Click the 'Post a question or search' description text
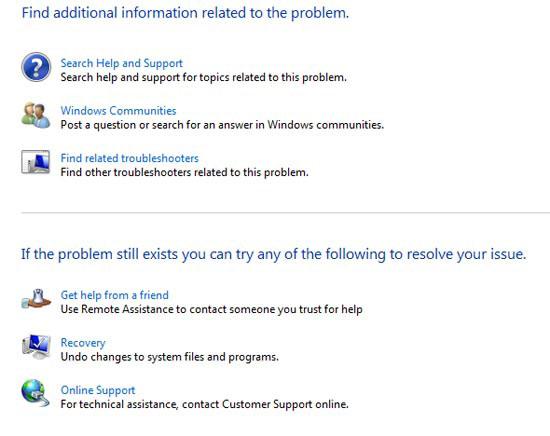550x436 pixels. tap(222, 125)
